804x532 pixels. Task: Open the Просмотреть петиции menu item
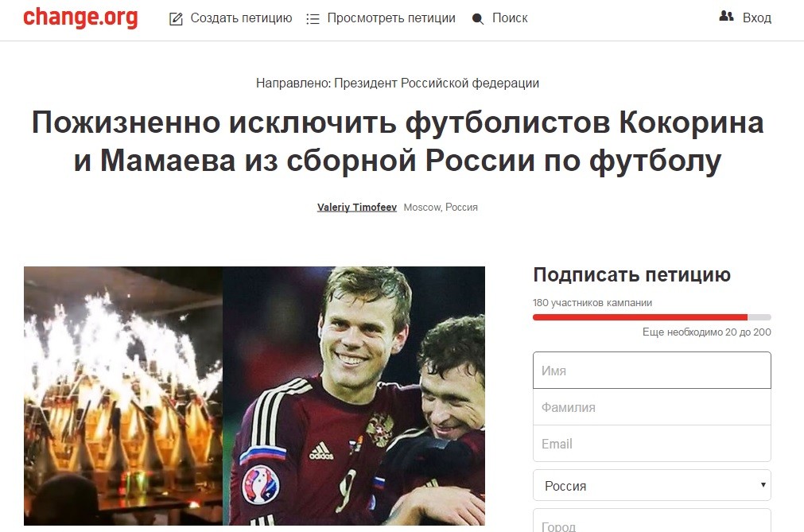tap(391, 18)
